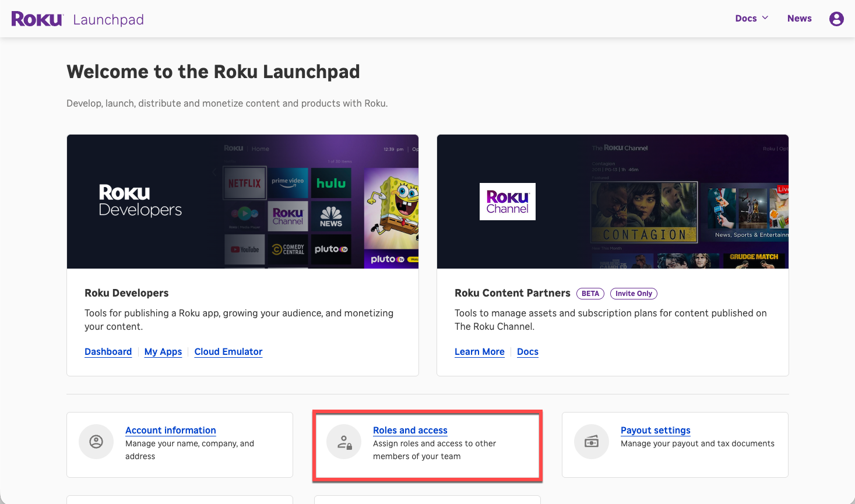Click the Roku Content Partners heading
Viewport: 855px width, 504px height.
pos(512,293)
